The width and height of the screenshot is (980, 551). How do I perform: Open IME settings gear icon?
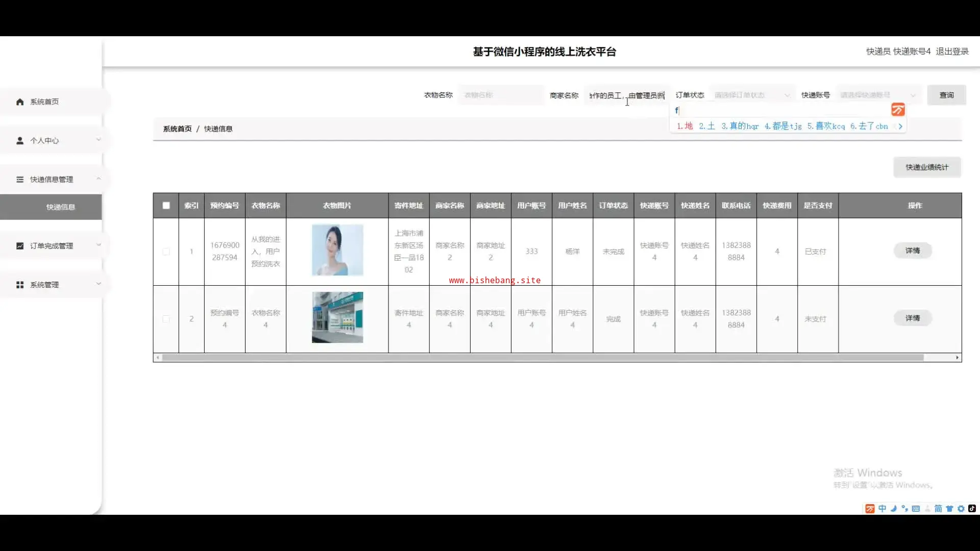(x=961, y=509)
